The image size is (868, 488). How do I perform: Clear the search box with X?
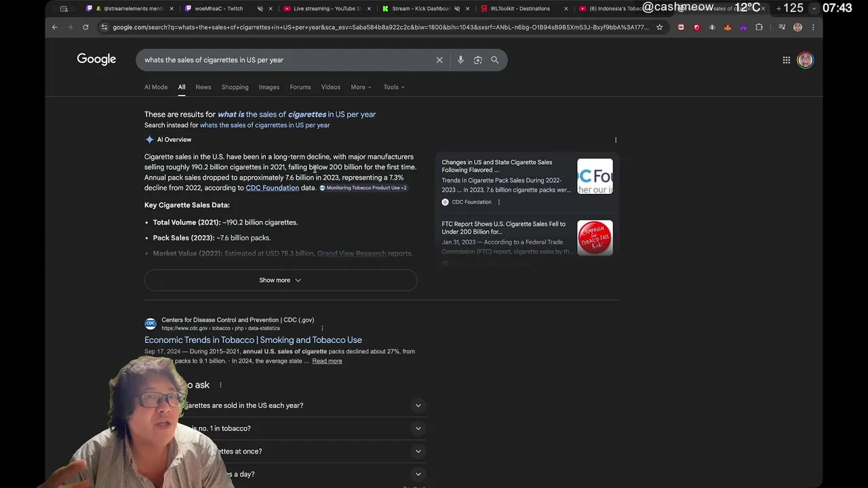[439, 60]
